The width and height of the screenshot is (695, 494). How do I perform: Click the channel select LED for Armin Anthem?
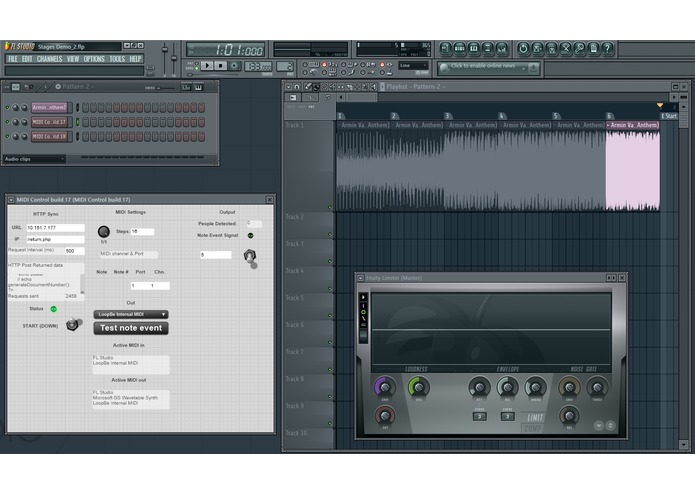pos(78,107)
